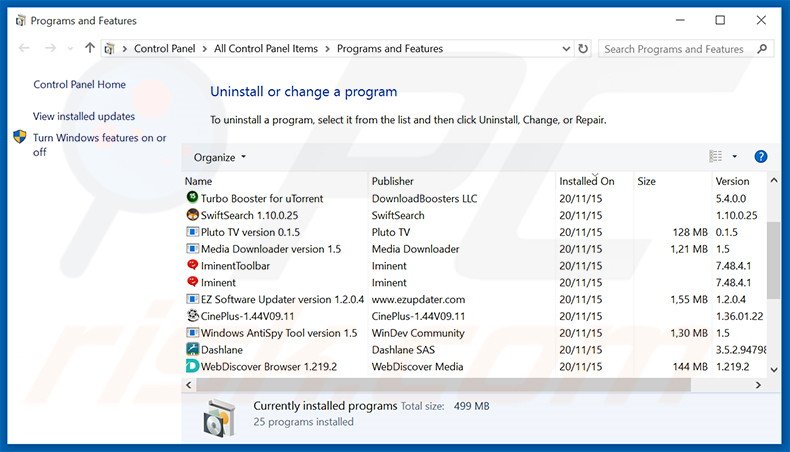Screen dimensions: 790x452
Task: Click the Turbo Booster for uTorrent icon
Action: click(192, 198)
